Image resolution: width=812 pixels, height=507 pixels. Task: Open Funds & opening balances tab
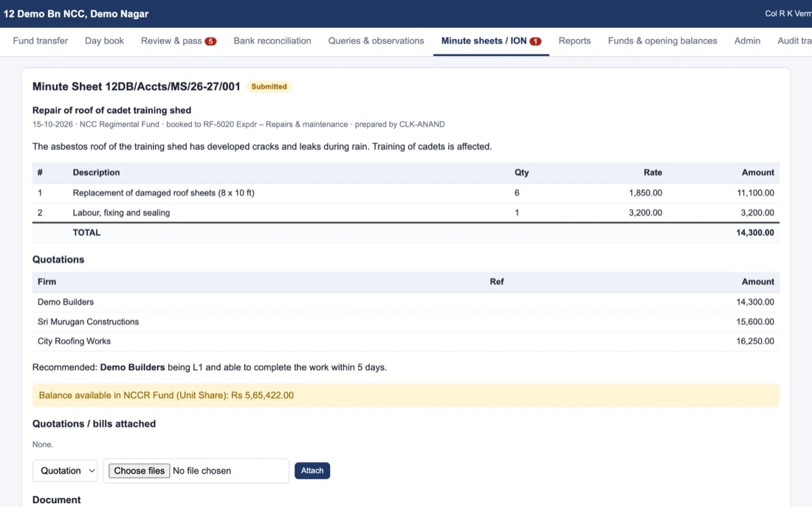[x=662, y=41]
